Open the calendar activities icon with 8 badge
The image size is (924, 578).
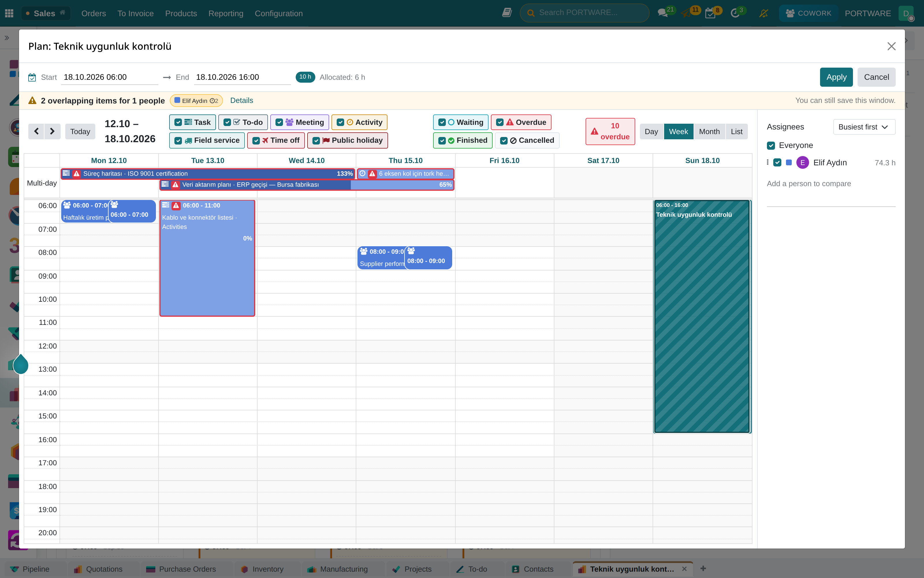pos(710,14)
